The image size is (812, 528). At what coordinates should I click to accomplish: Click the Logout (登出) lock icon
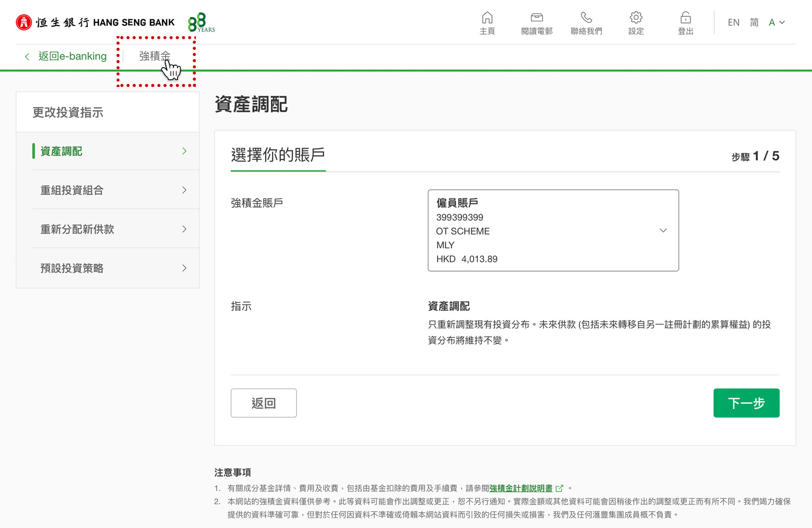point(685,18)
